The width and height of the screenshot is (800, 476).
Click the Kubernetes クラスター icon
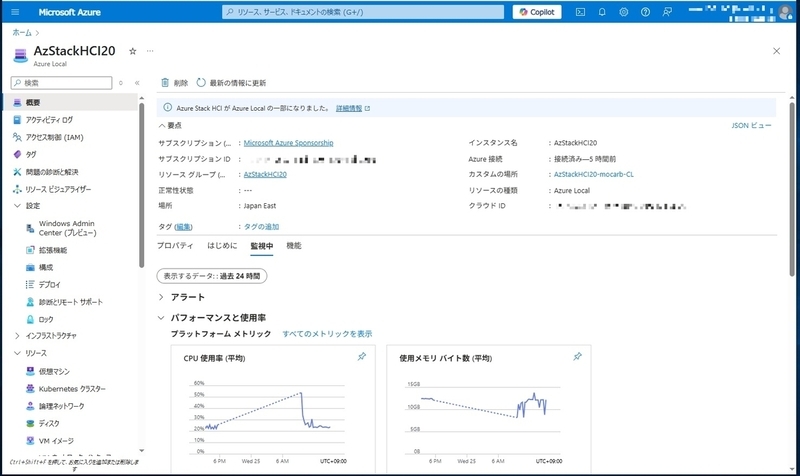30,389
